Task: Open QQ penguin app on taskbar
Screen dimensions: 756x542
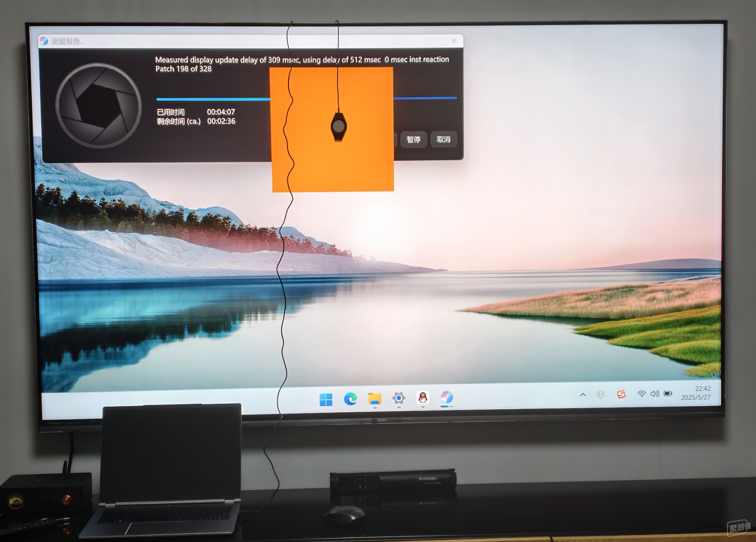Action: click(x=423, y=398)
